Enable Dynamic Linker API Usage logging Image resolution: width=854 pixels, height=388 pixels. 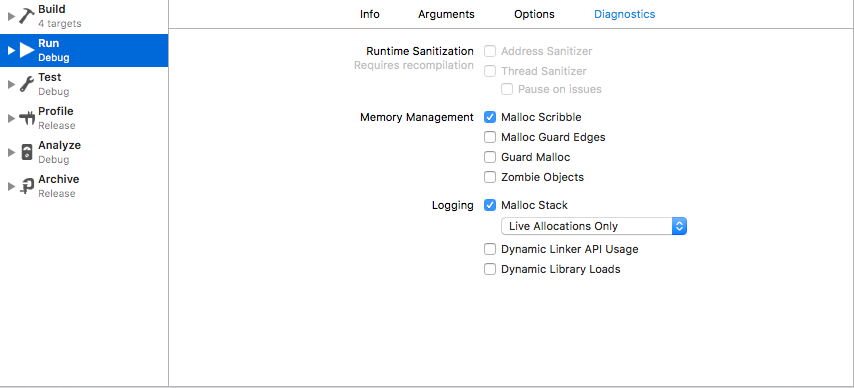click(490, 250)
